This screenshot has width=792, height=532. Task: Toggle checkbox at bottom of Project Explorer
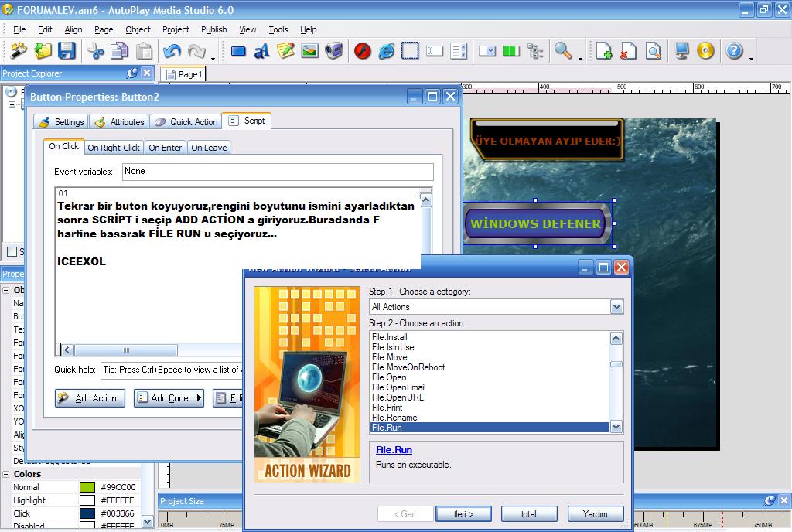(x=12, y=251)
